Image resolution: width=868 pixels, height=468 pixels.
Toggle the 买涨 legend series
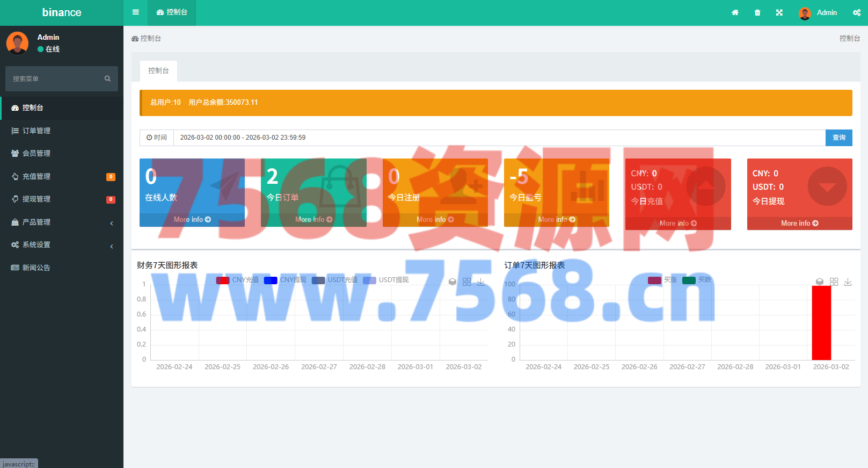[662, 280]
